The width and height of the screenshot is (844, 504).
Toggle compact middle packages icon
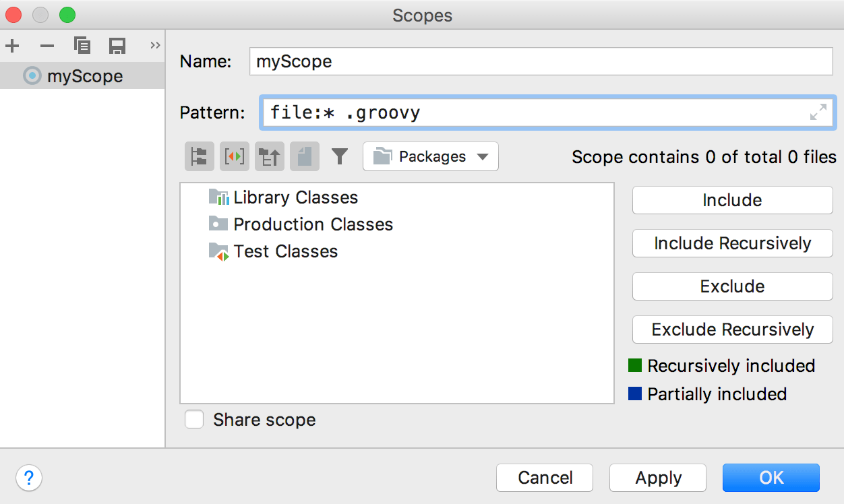[270, 156]
